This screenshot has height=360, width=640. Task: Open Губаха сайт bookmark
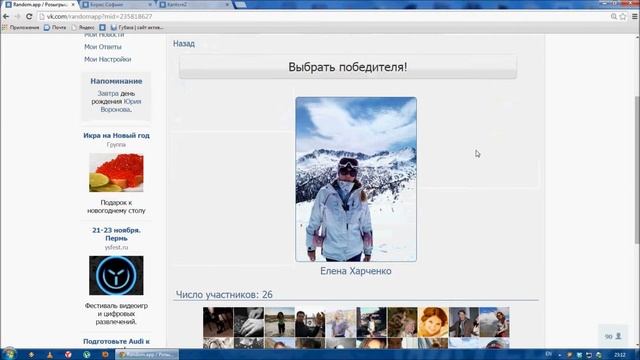[x=137, y=27]
